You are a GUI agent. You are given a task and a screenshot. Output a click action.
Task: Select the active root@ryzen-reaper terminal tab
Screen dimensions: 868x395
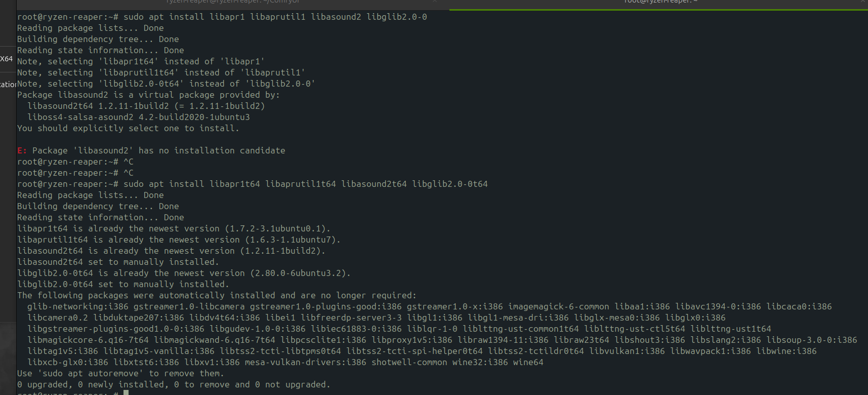(658, 2)
